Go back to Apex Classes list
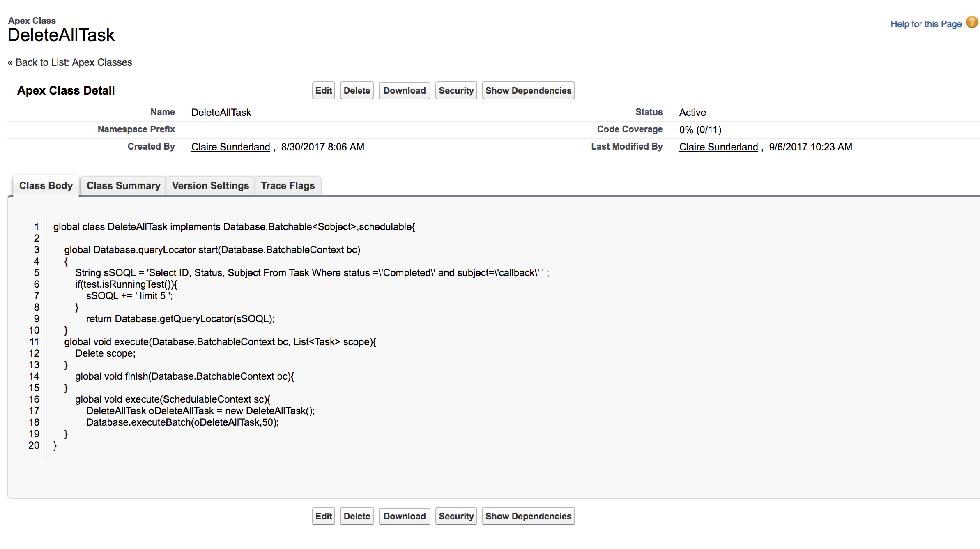The image size is (980, 549). coord(74,62)
